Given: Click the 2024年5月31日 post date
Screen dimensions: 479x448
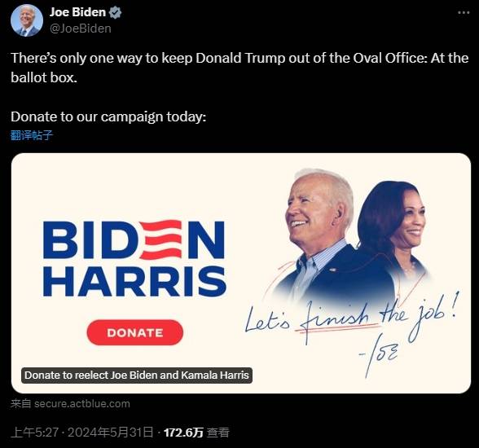Looking at the screenshot, I should click(x=110, y=433).
